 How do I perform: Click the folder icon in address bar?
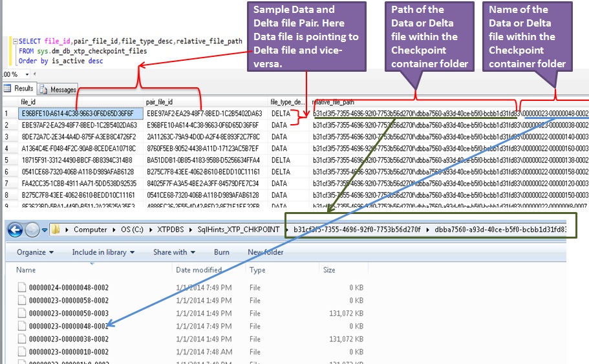(x=57, y=230)
